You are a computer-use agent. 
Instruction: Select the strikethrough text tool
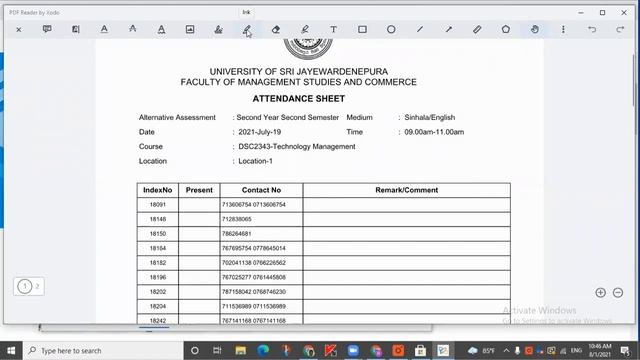(x=133, y=29)
